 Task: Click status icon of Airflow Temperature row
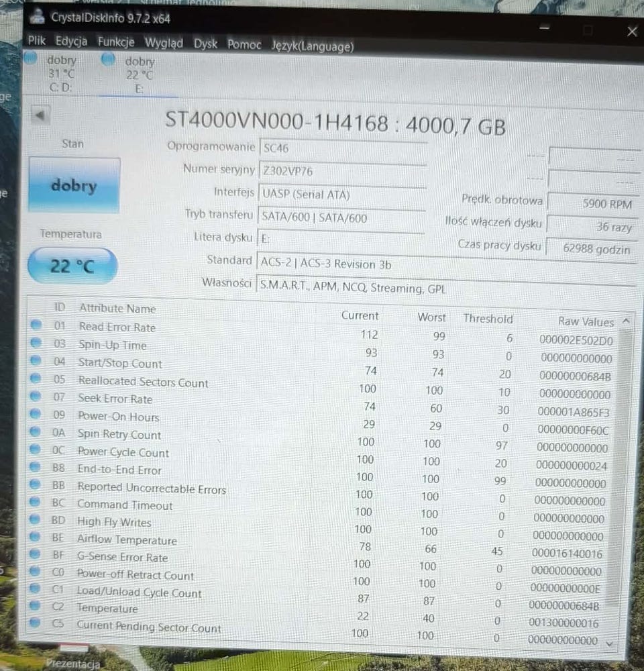35,537
